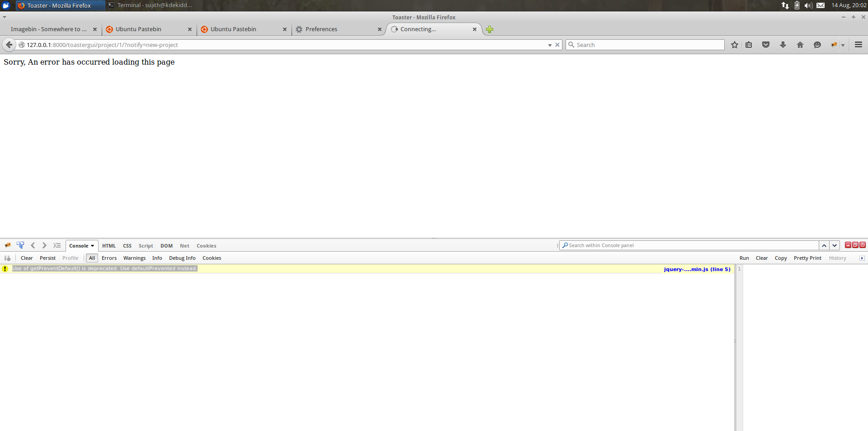Click the back arrow in navigation bar
This screenshot has width=868, height=431.
point(9,45)
